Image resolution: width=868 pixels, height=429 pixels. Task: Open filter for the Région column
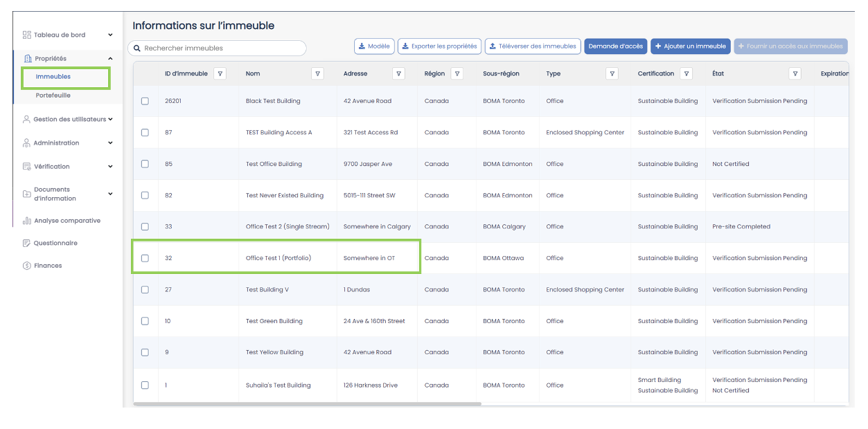click(x=457, y=73)
